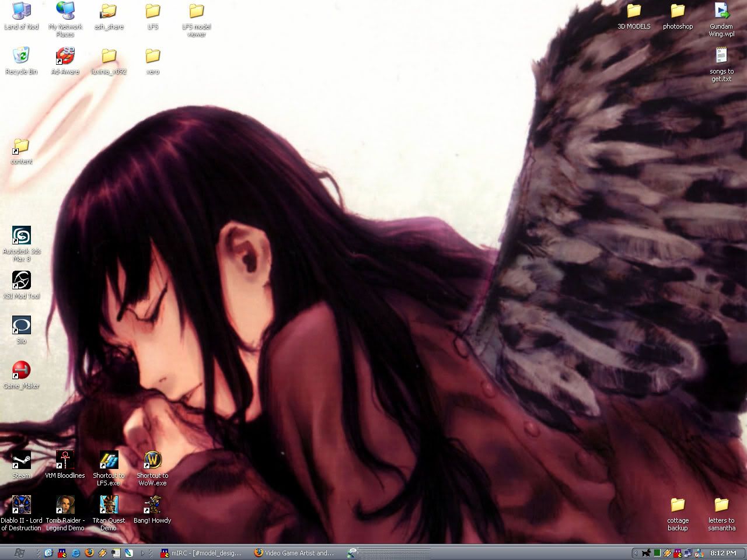This screenshot has width=747, height=560.
Task: Launch mIRC from the Quick Launch bar
Action: click(x=62, y=553)
